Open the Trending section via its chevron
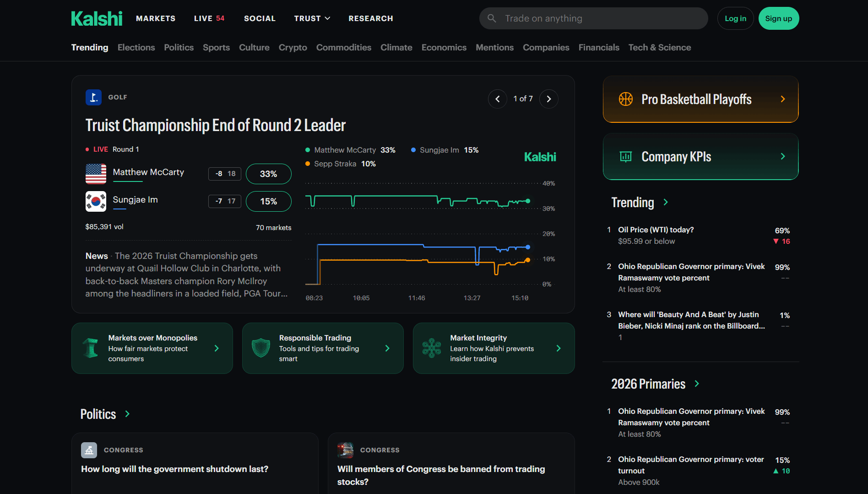The image size is (868, 494). point(666,202)
